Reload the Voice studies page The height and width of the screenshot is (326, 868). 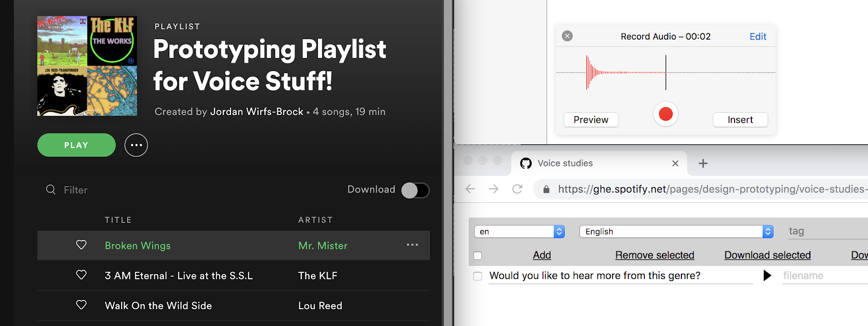pyautogui.click(x=518, y=189)
